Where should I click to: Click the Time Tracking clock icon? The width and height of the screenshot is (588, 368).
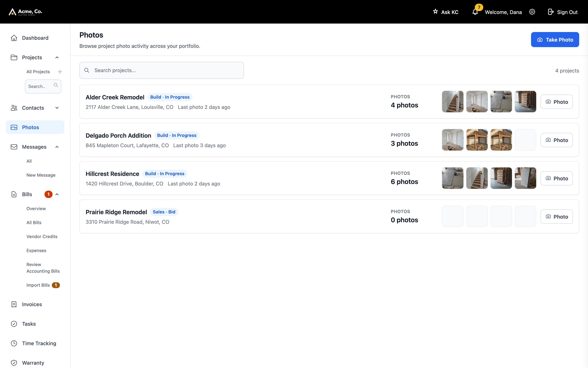click(14, 343)
